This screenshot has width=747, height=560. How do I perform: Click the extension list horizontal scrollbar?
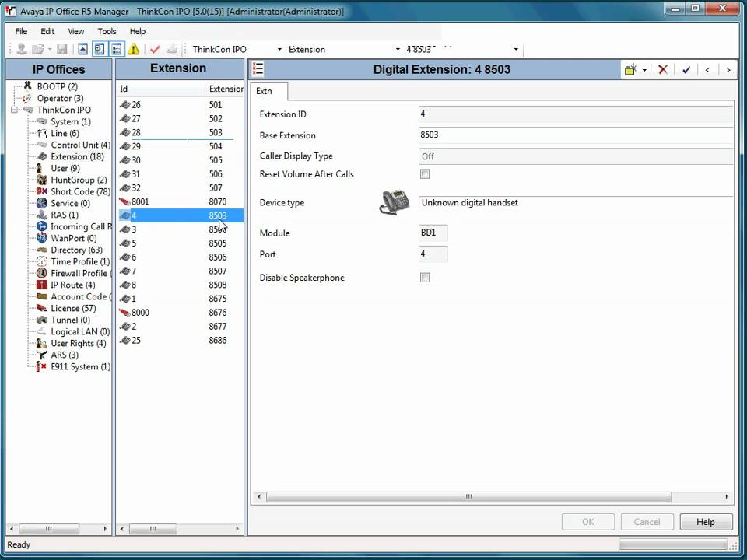[153, 529]
